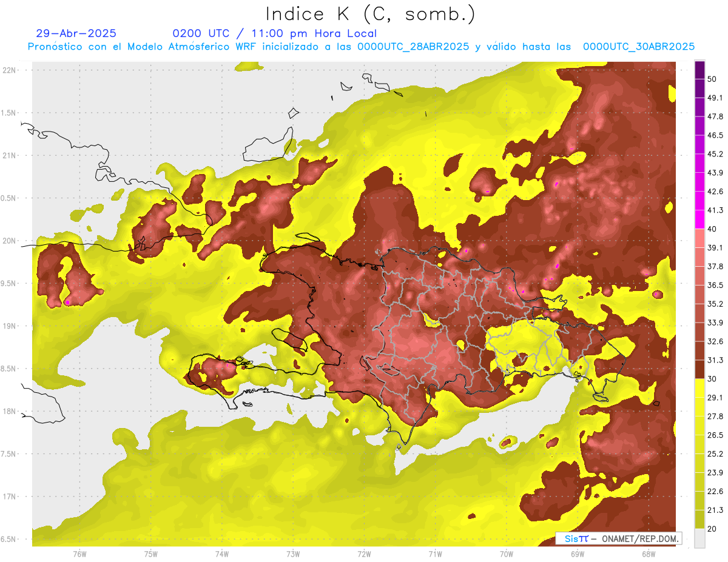Click the time text "0200 UTC / 11:00 pm Hora Local"

coord(275,33)
